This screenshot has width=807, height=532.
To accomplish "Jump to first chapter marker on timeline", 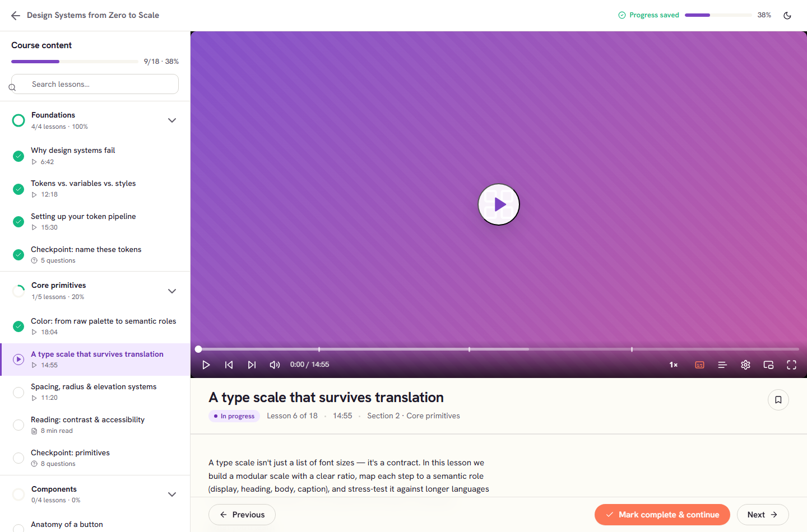I will point(319,349).
